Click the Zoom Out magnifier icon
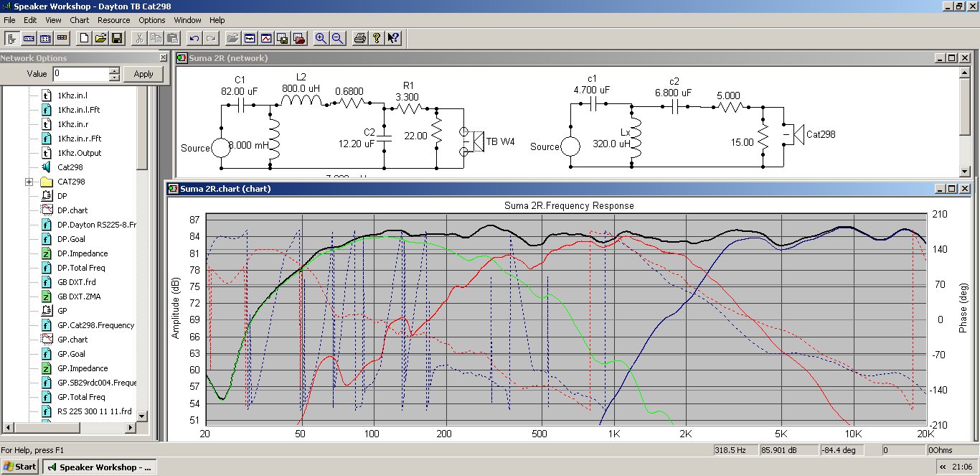The image size is (980, 476). (x=336, y=38)
